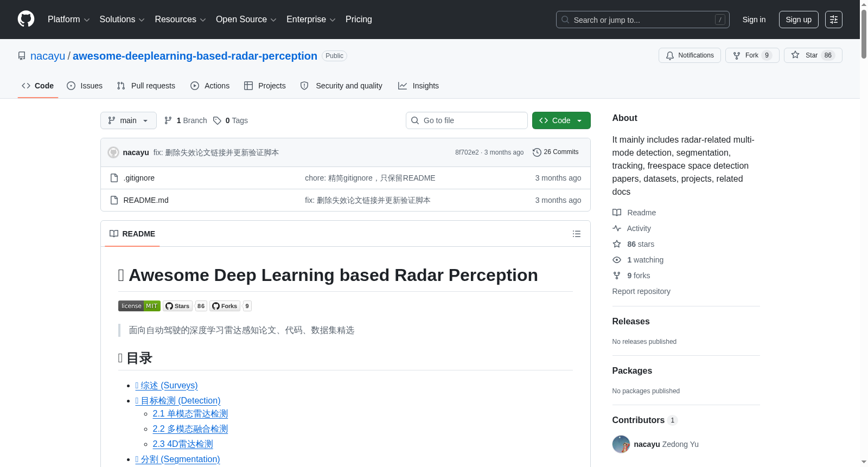Screen dimensions: 868x467
Task: Open the 2.3 4D雷达检测 link
Action: point(183,444)
